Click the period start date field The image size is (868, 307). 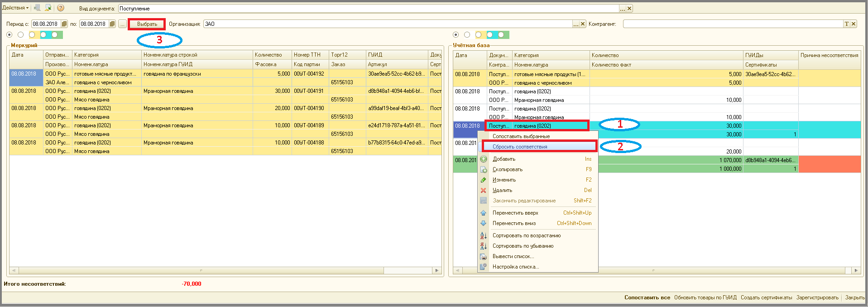point(46,24)
